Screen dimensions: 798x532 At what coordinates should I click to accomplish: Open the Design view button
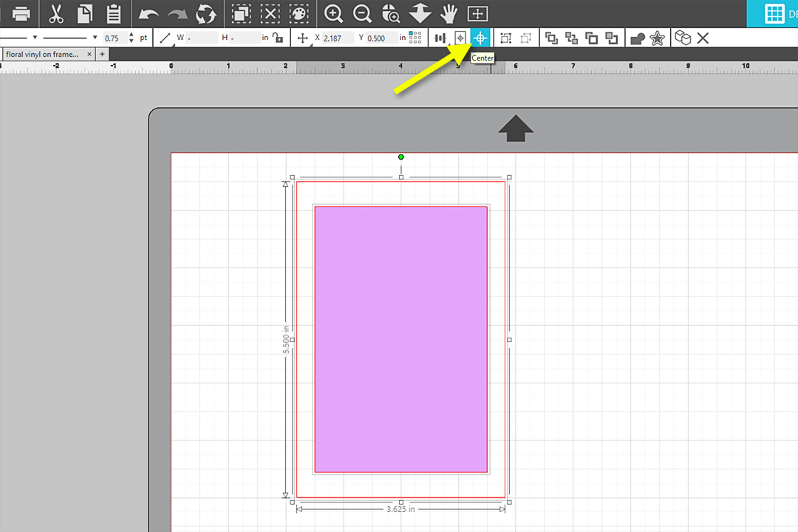click(773, 13)
